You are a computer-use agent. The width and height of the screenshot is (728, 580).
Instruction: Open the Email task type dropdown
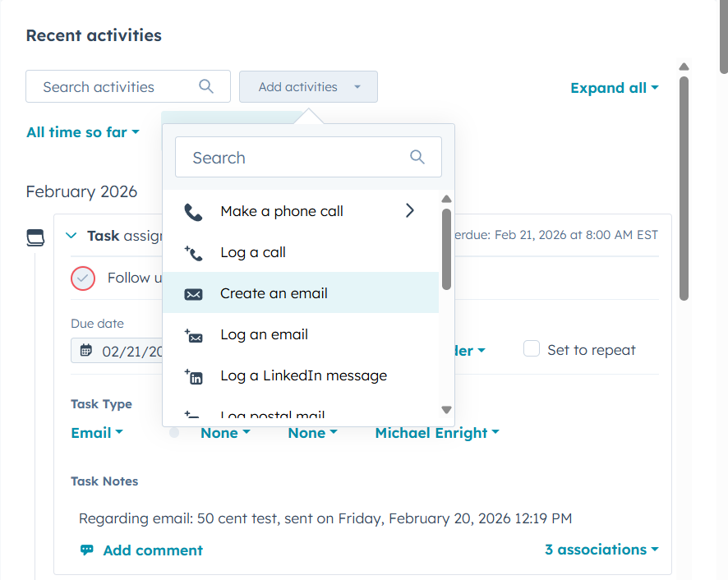[97, 433]
